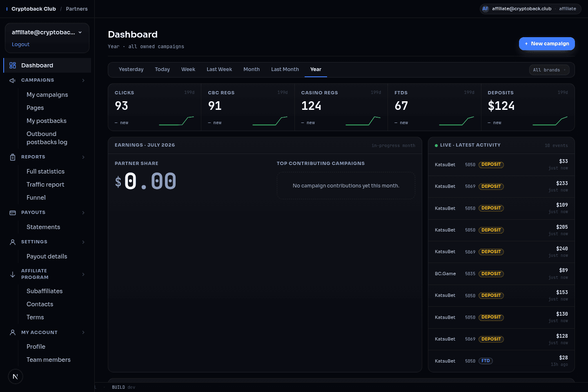Open the BC.Game deposit activity row
The width and height of the screenshot is (588, 392).
pyautogui.click(x=501, y=274)
